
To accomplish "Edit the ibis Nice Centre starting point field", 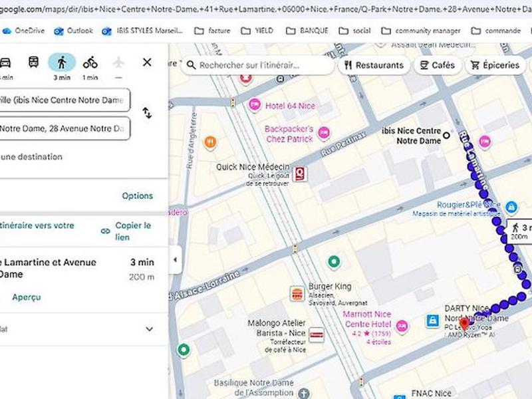I will pos(65,100).
